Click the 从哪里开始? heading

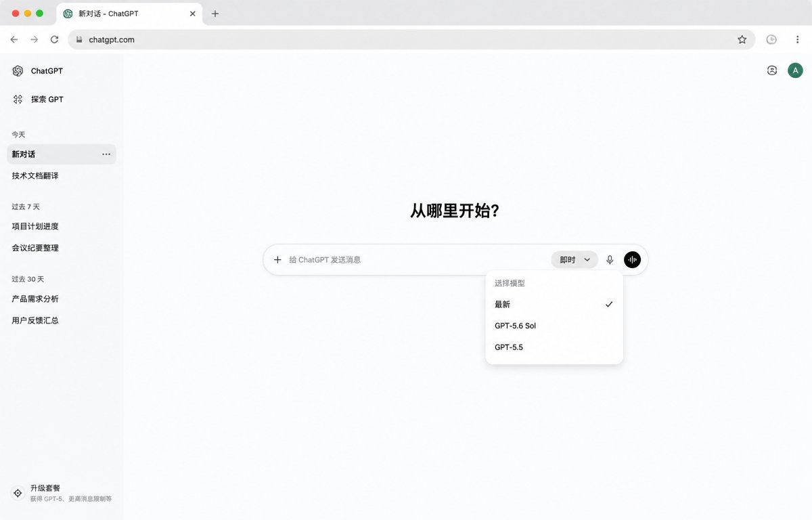(455, 211)
